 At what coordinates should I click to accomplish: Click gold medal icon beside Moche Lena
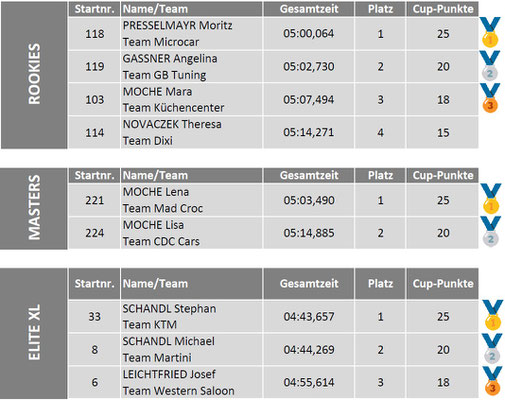tap(490, 198)
